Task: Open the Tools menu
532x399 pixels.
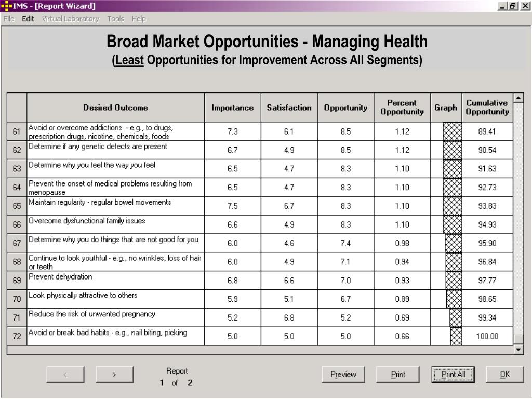Action: (116, 19)
